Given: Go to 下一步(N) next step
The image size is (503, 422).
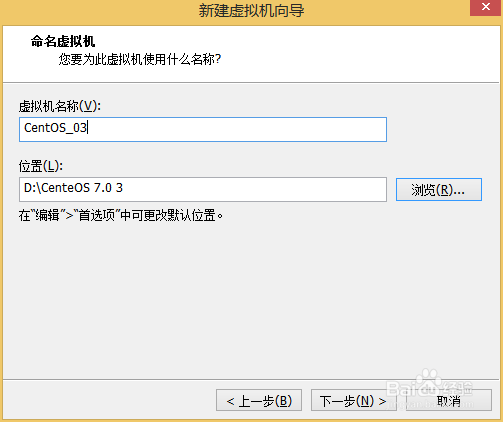Looking at the screenshot, I should (x=353, y=400).
